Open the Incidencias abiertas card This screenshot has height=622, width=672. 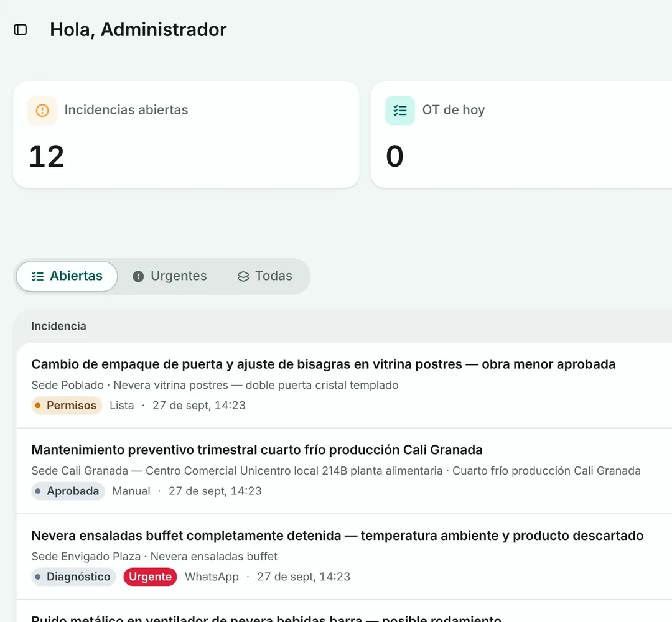[x=186, y=134]
